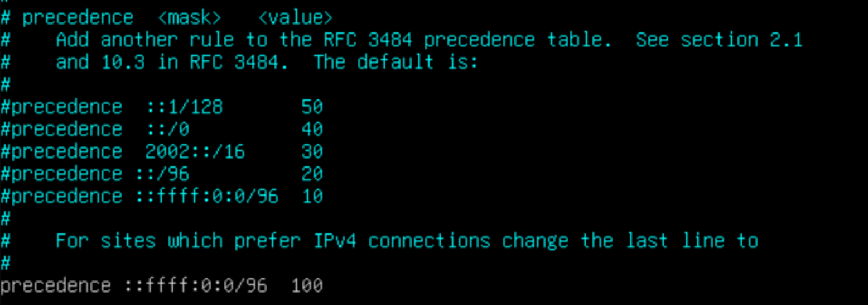Click the <mask> placeholder in the header comment

pos(189,18)
